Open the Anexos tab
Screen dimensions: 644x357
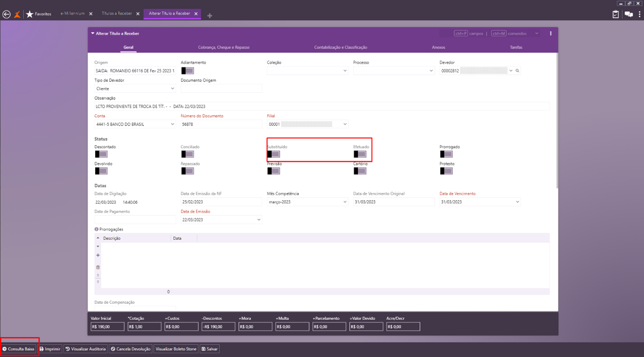[438, 47]
